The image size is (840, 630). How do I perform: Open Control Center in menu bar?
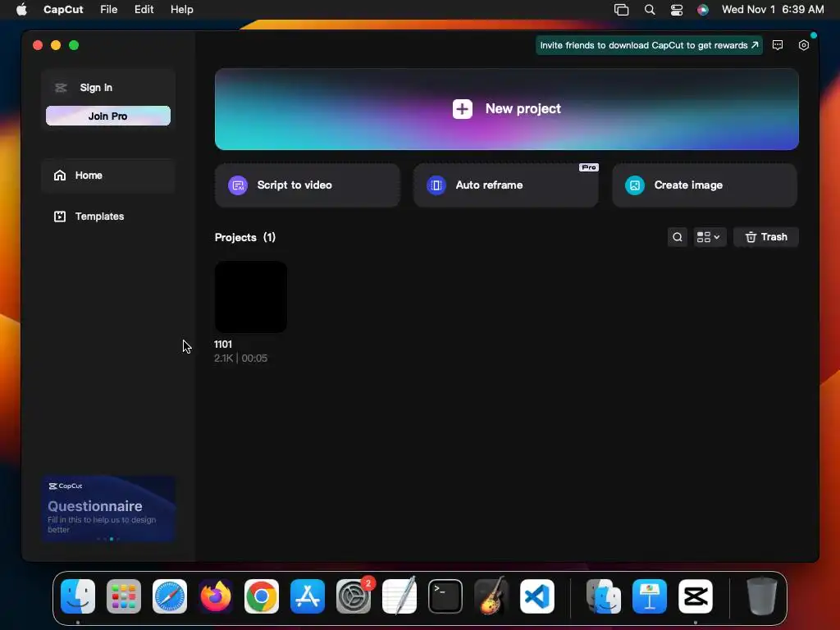[x=677, y=10]
